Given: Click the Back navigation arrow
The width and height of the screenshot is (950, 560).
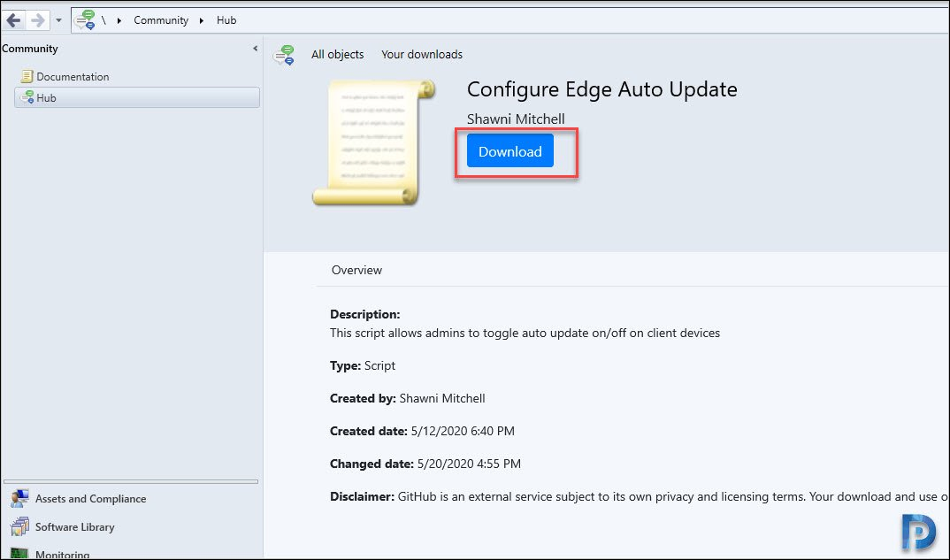Looking at the screenshot, I should [x=13, y=20].
